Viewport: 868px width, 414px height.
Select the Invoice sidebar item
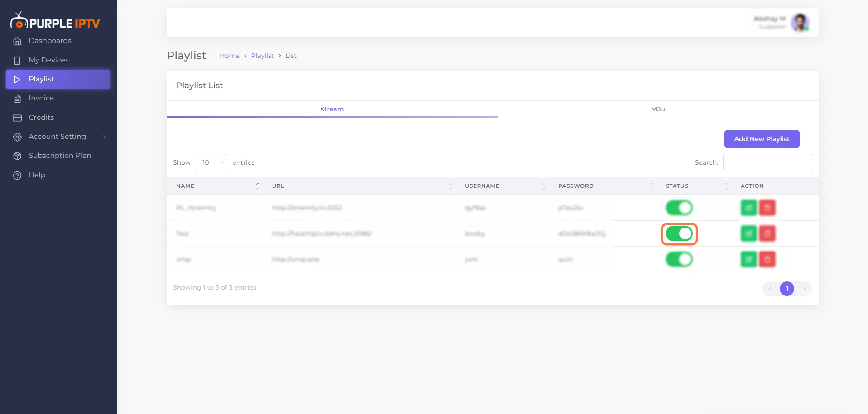click(x=41, y=98)
